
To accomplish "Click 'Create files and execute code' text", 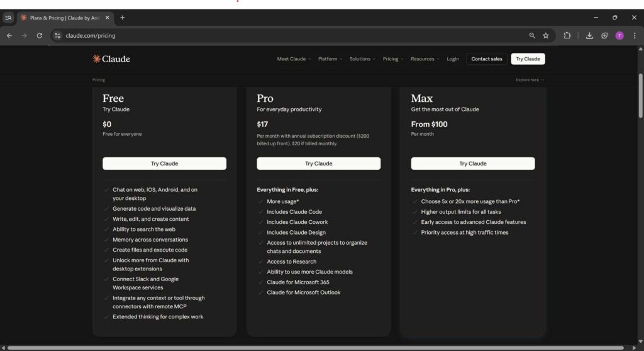I will (150, 250).
